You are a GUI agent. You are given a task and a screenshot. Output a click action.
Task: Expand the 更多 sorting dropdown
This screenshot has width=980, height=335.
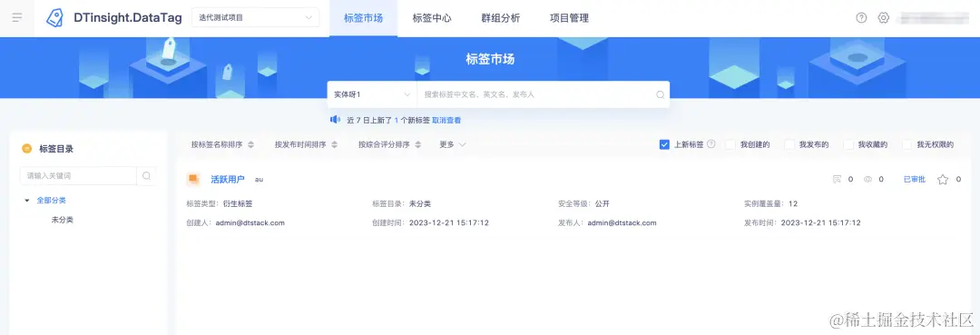tap(453, 144)
